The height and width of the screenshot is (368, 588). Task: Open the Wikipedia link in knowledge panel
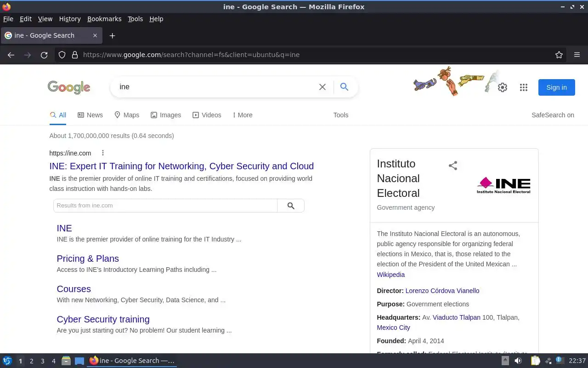(x=390, y=275)
